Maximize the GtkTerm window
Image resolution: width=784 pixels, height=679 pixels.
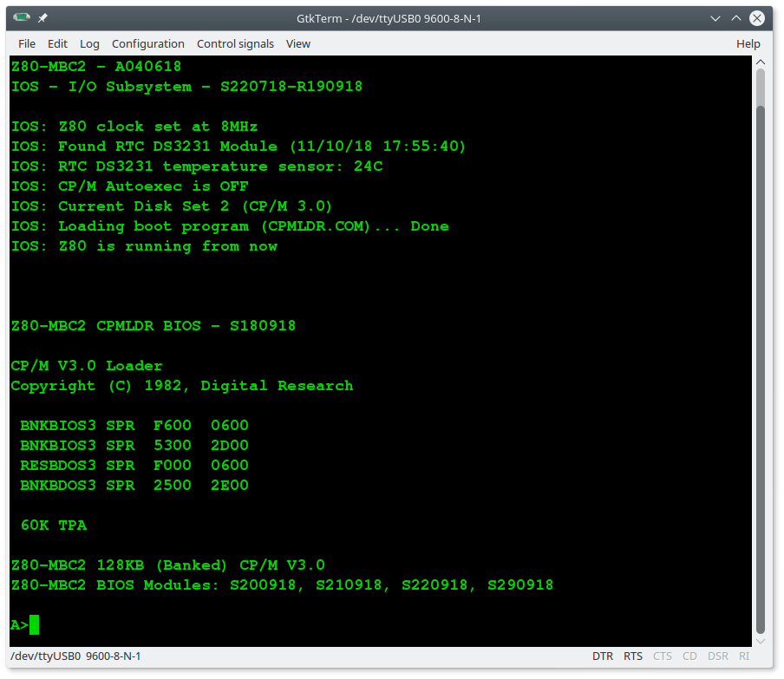pyautogui.click(x=736, y=18)
